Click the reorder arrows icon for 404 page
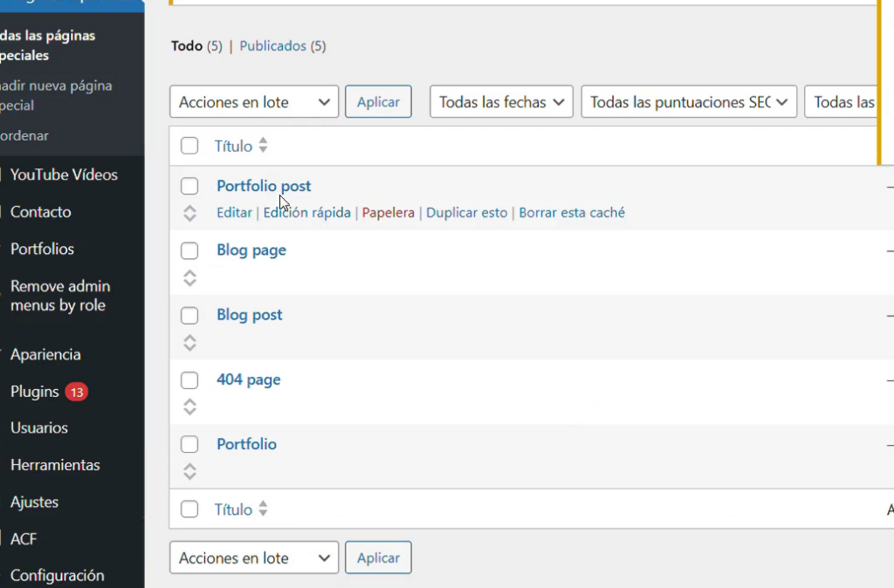The height and width of the screenshot is (588, 894). click(189, 407)
